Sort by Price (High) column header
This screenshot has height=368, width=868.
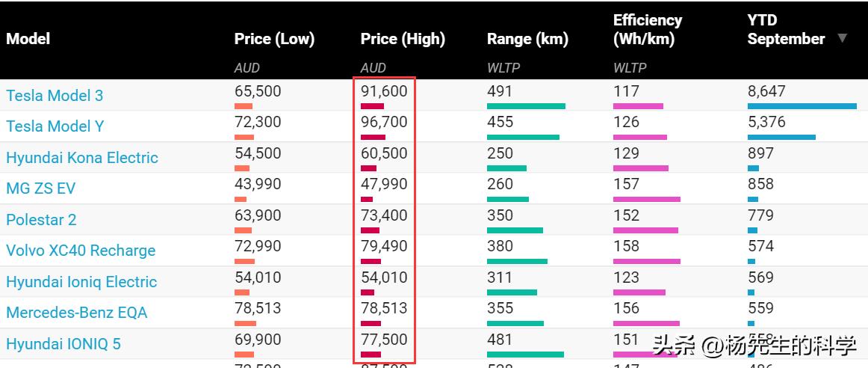(403, 39)
